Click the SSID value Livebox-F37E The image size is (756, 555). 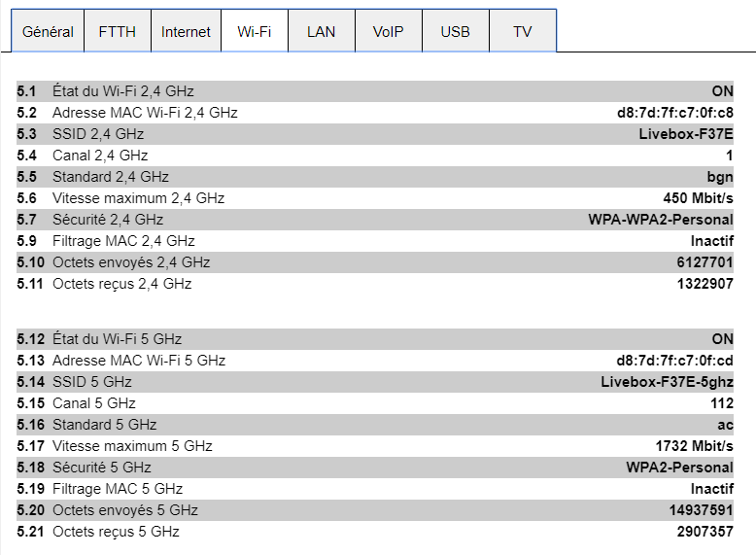[x=685, y=134]
